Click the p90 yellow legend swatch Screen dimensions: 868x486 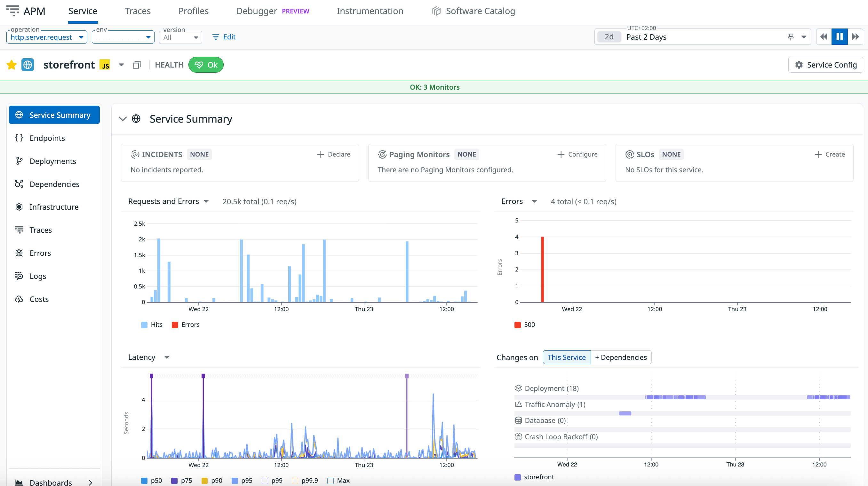(204, 480)
